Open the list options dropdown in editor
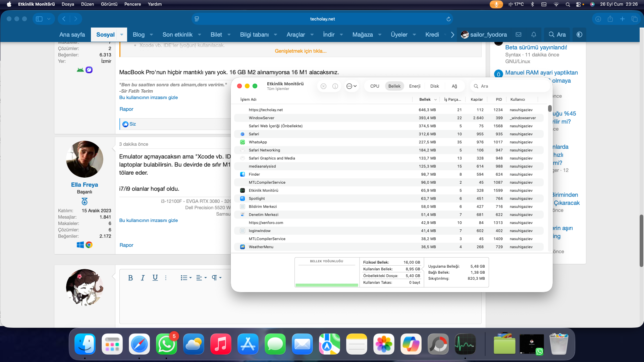 click(x=186, y=278)
